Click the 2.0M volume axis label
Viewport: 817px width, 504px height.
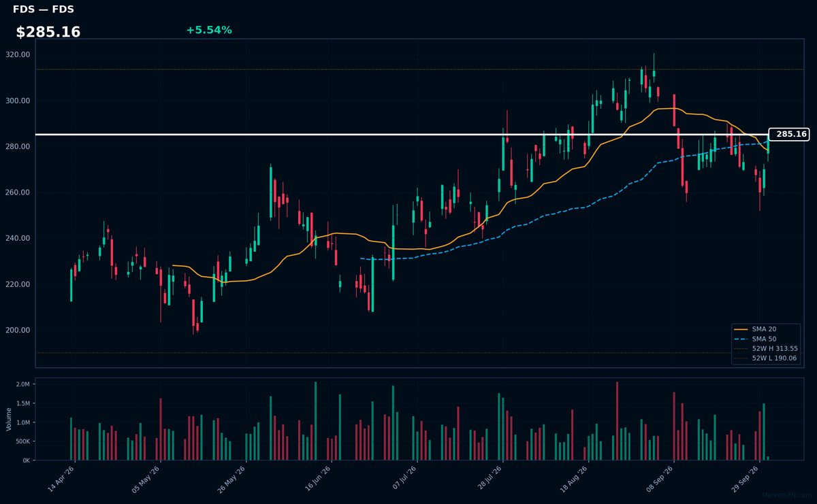pyautogui.click(x=22, y=384)
